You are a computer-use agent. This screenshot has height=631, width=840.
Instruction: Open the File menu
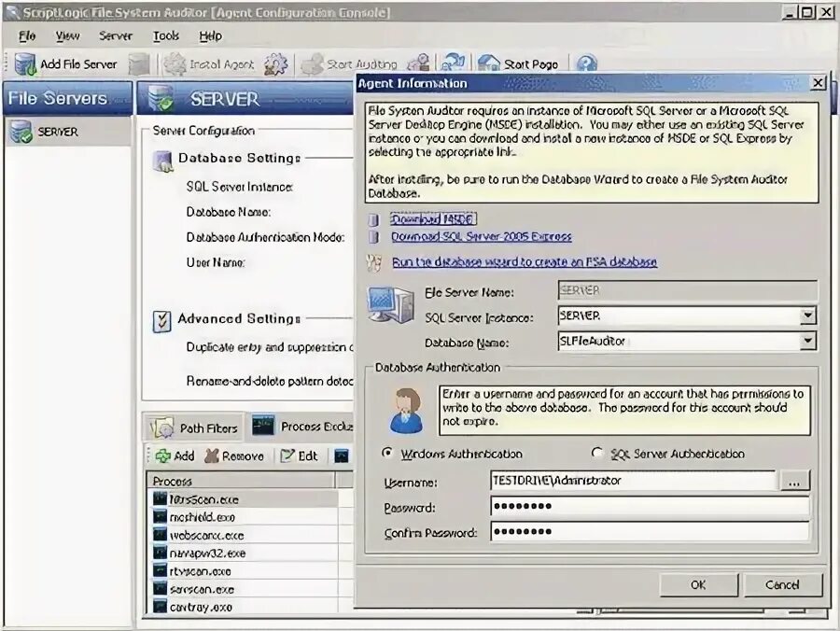click(27, 35)
